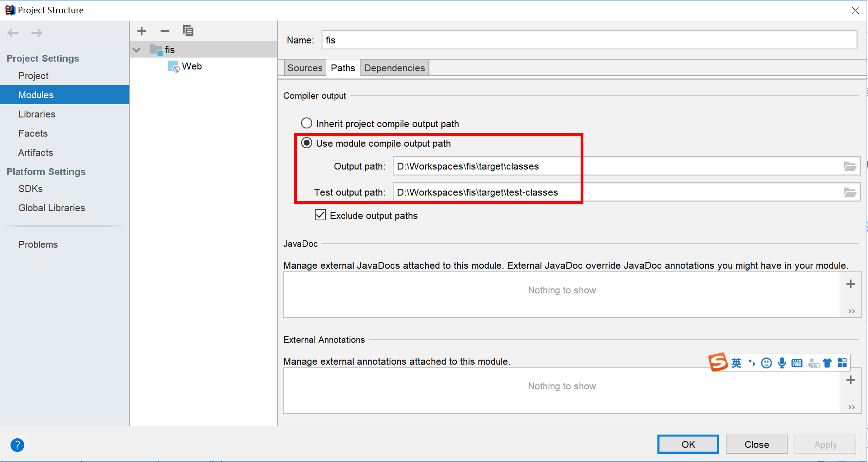This screenshot has height=462, width=868.
Task: Select Modules in the sidebar
Action: [64, 95]
